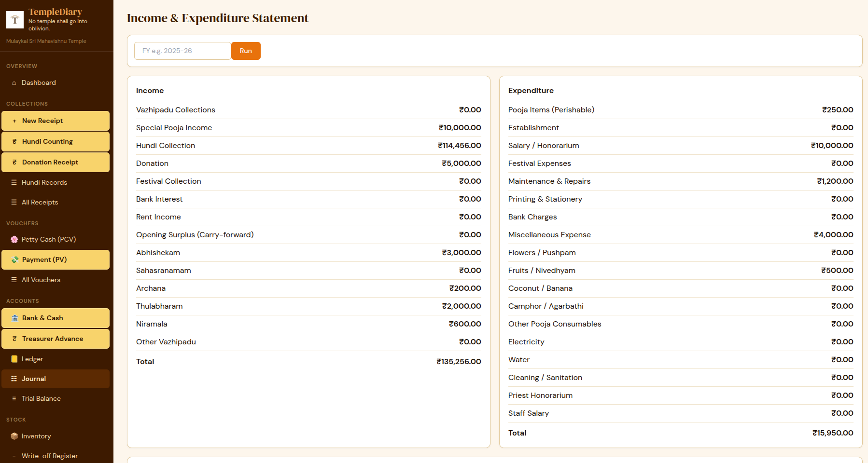Click the income total ₹135,256.00

(459, 362)
